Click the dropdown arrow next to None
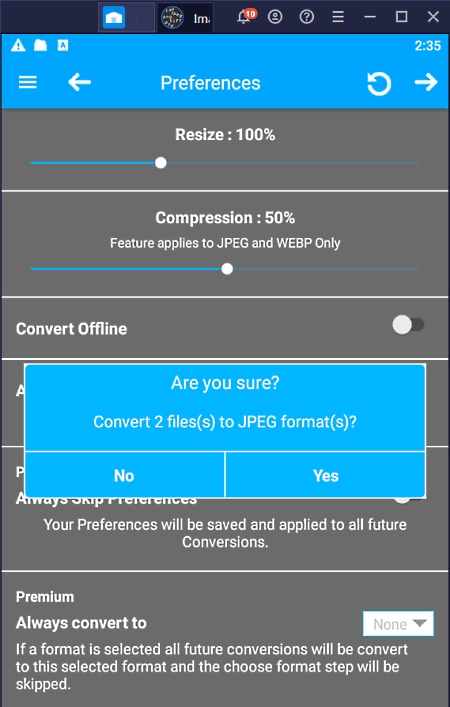Image resolution: width=450 pixels, height=707 pixels. (419, 624)
